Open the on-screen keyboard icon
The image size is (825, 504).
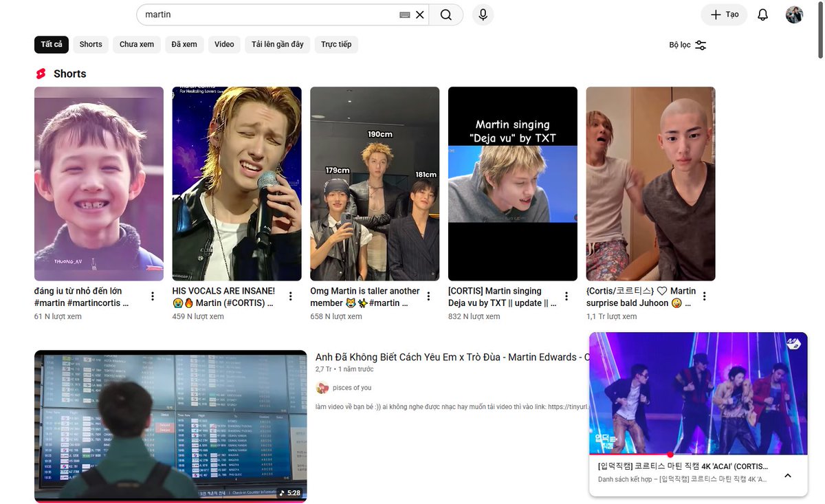pos(405,14)
